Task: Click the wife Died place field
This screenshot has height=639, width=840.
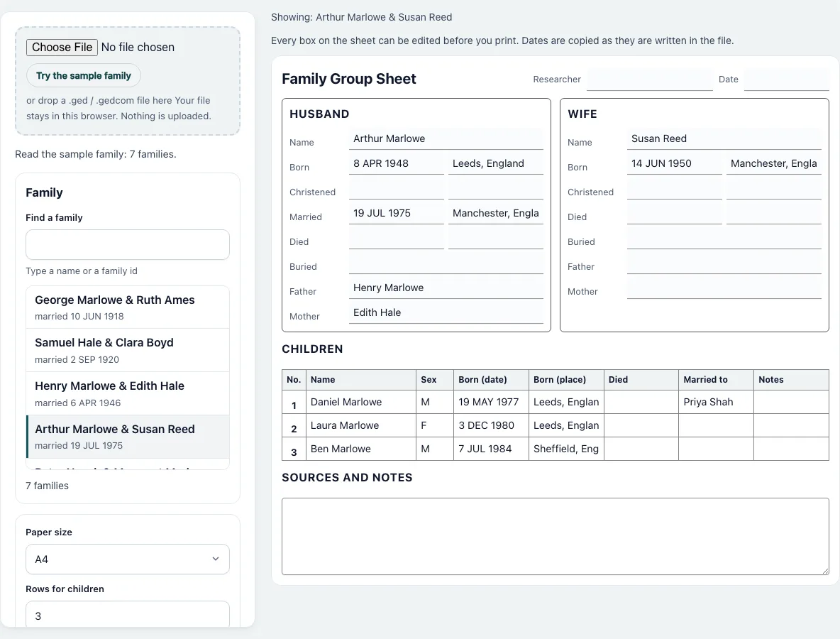Action: tap(773, 214)
